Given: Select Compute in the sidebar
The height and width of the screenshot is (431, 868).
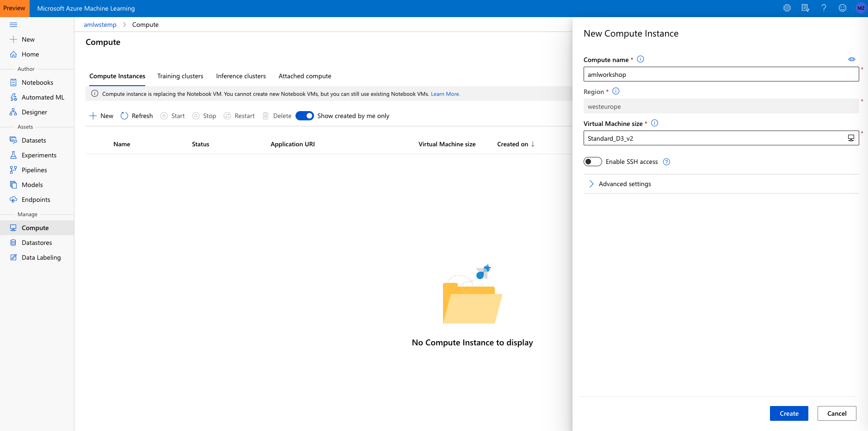Looking at the screenshot, I should pyautogui.click(x=37, y=228).
